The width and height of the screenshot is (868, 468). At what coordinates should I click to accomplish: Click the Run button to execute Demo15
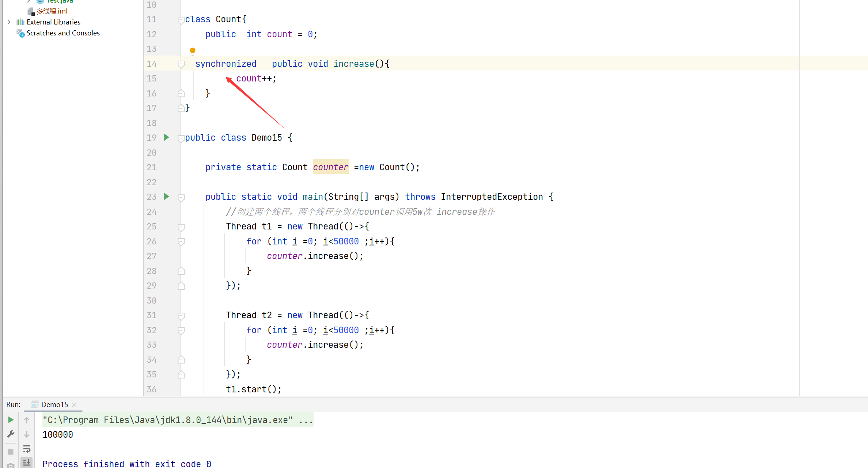point(11,419)
